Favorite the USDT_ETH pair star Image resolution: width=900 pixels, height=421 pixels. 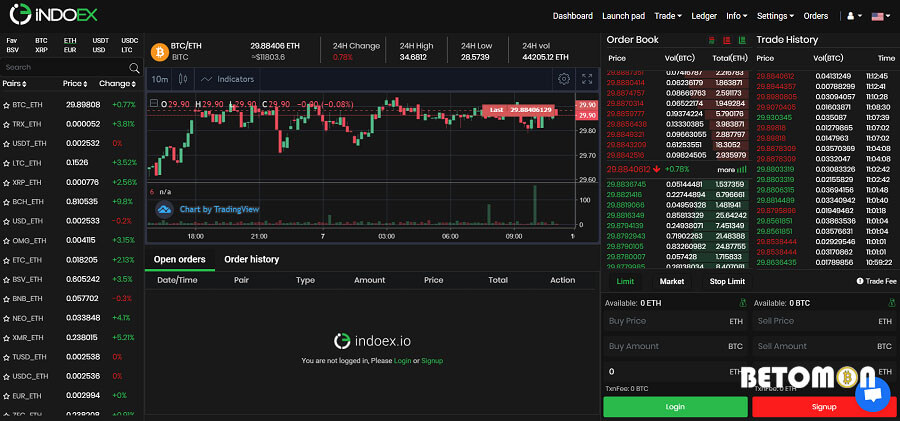(6, 144)
